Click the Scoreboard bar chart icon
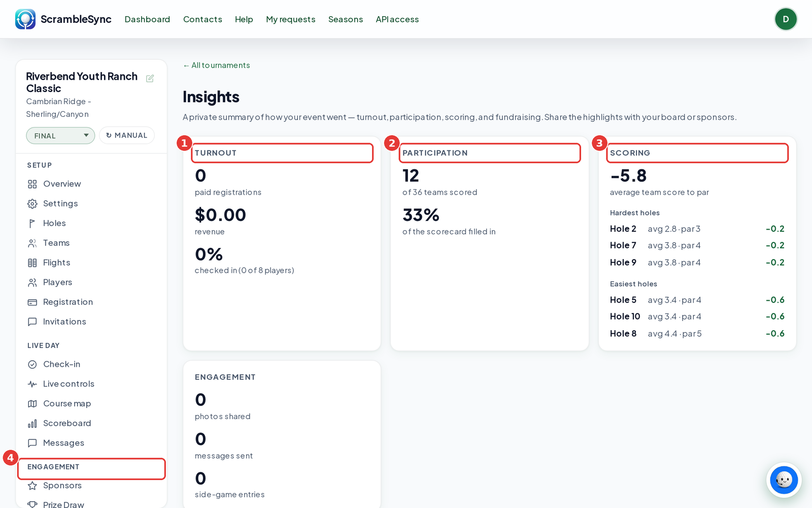 (x=32, y=423)
